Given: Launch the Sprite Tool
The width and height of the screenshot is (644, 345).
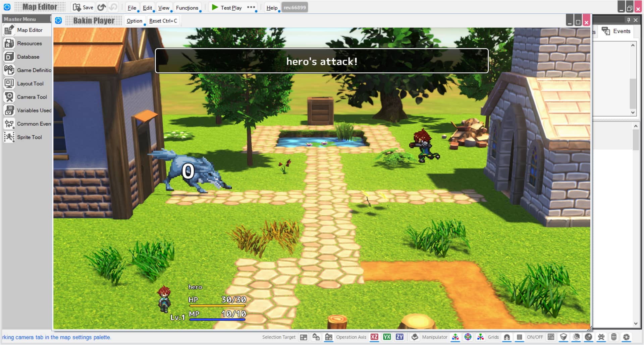Looking at the screenshot, I should 27,137.
